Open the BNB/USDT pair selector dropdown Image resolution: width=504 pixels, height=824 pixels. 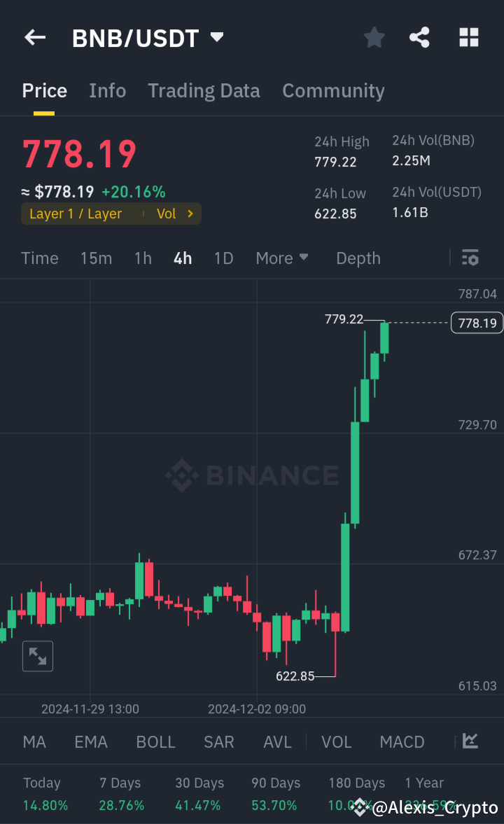tap(147, 37)
